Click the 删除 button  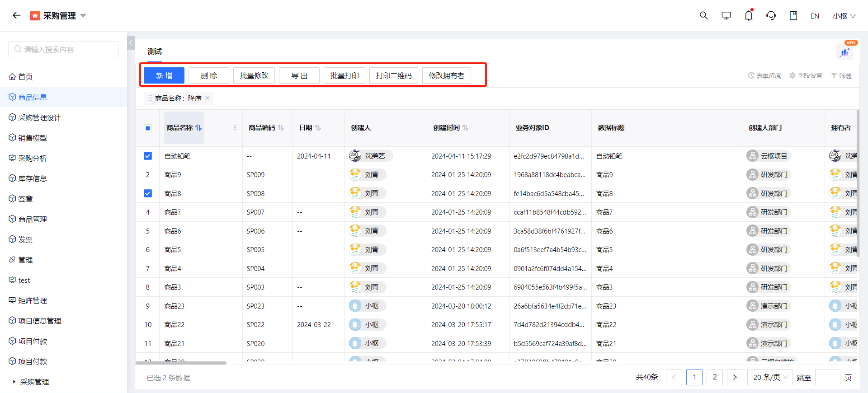point(209,75)
